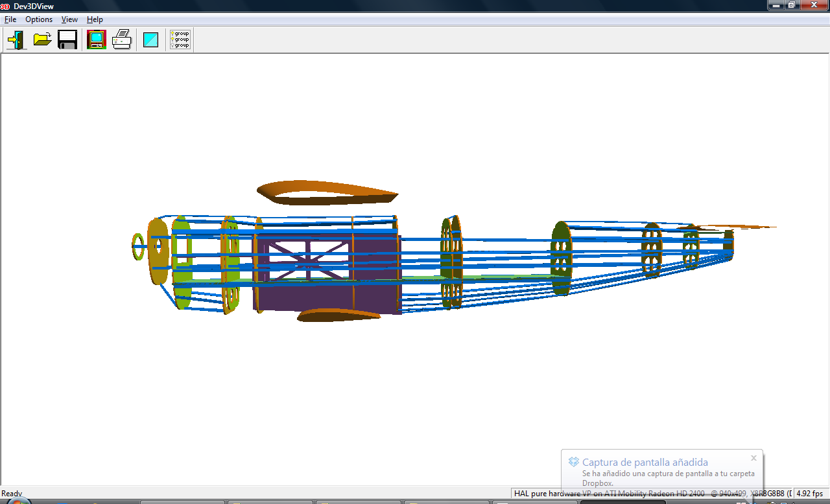
Task: Click the 'Captura de pantalla añadida' notification title
Action: pyautogui.click(x=645, y=463)
